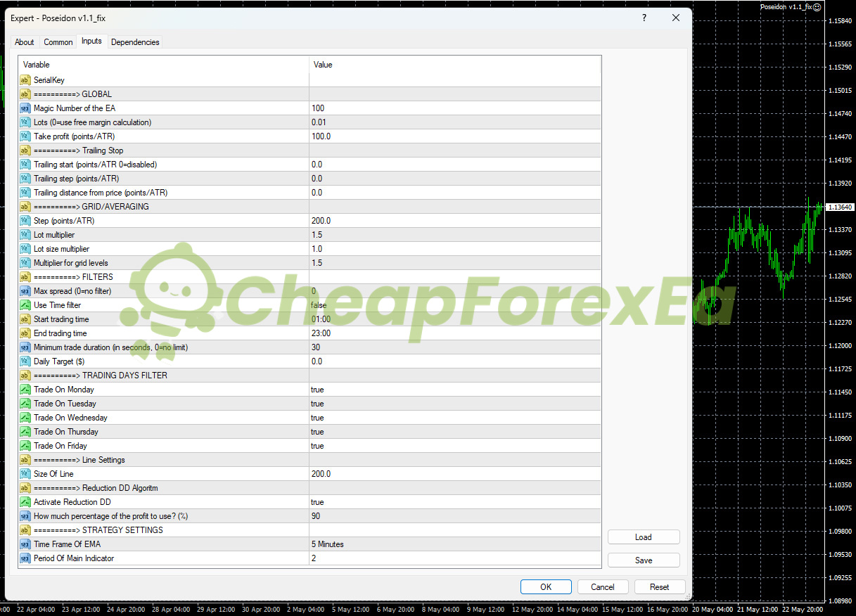Click the Period Of Main Indicator icon
Viewport: 856px width, 616px height.
point(25,558)
